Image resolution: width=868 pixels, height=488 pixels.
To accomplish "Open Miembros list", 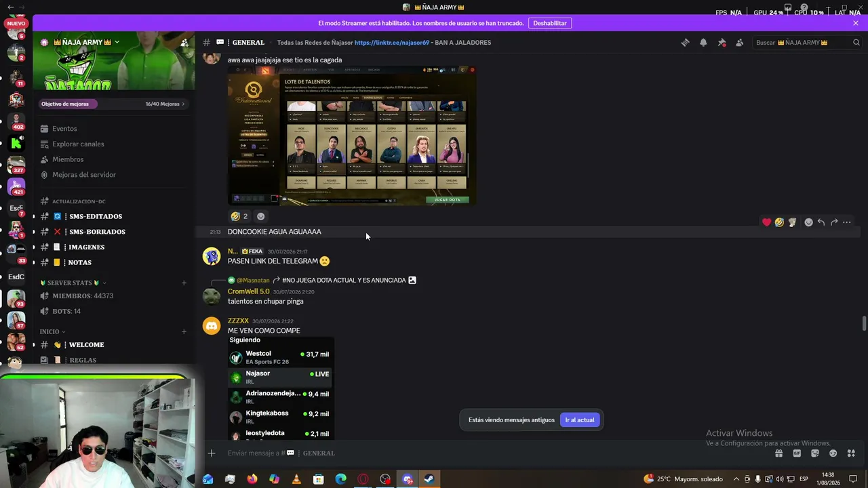I will pyautogui.click(x=114, y=159).
